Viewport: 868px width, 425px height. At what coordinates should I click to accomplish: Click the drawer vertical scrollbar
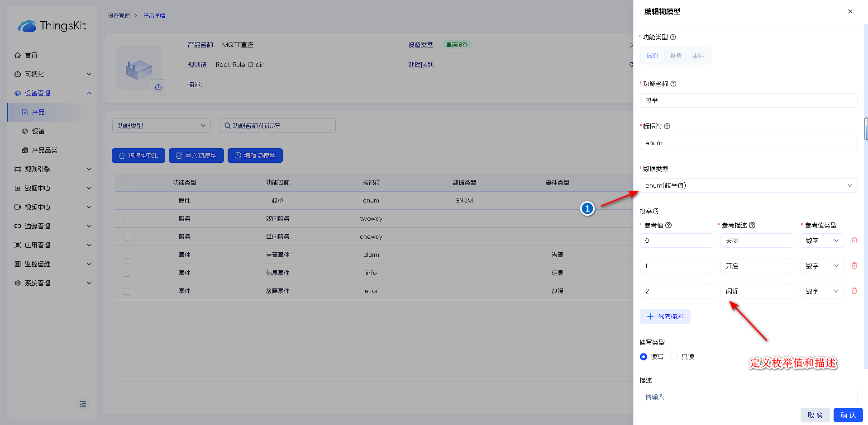point(865,129)
